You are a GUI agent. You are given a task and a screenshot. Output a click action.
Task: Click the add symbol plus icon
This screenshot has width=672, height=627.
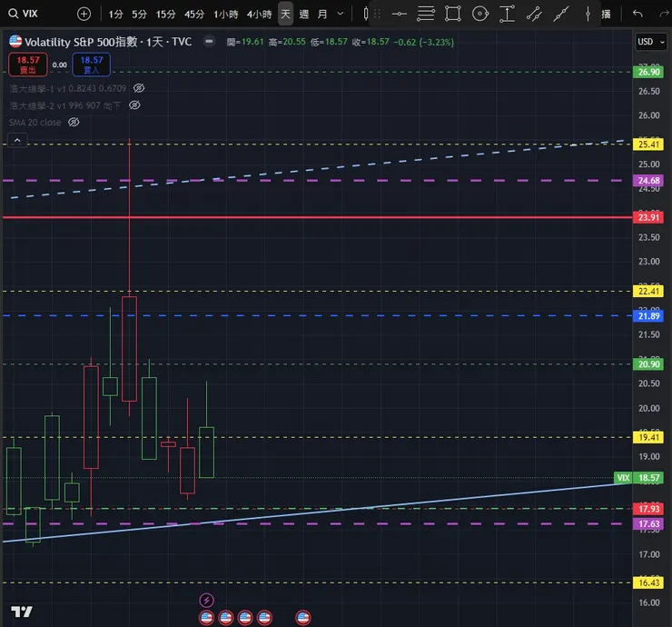coord(84,15)
